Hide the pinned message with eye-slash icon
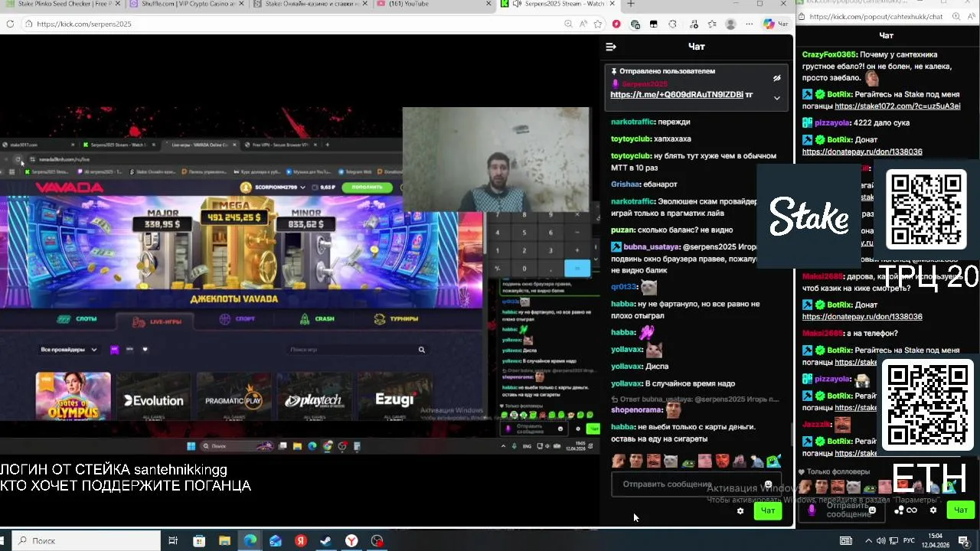Viewport: 980px width, 551px height. pyautogui.click(x=776, y=78)
